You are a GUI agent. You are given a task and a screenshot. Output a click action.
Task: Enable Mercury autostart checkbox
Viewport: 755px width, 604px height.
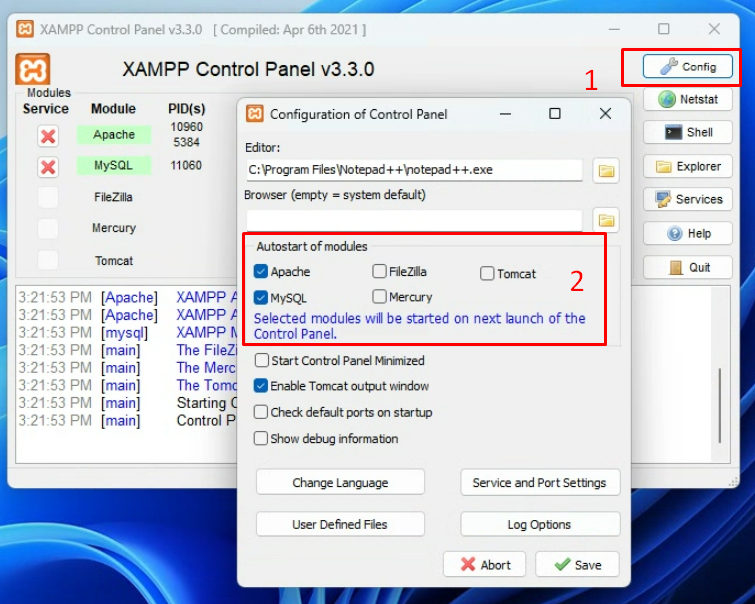[x=379, y=296]
